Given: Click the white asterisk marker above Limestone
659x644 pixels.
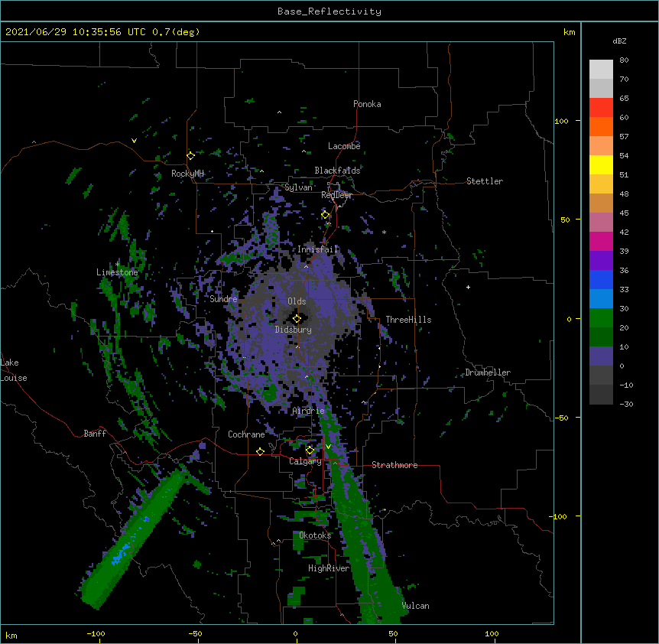Looking at the screenshot, I should (118, 264).
